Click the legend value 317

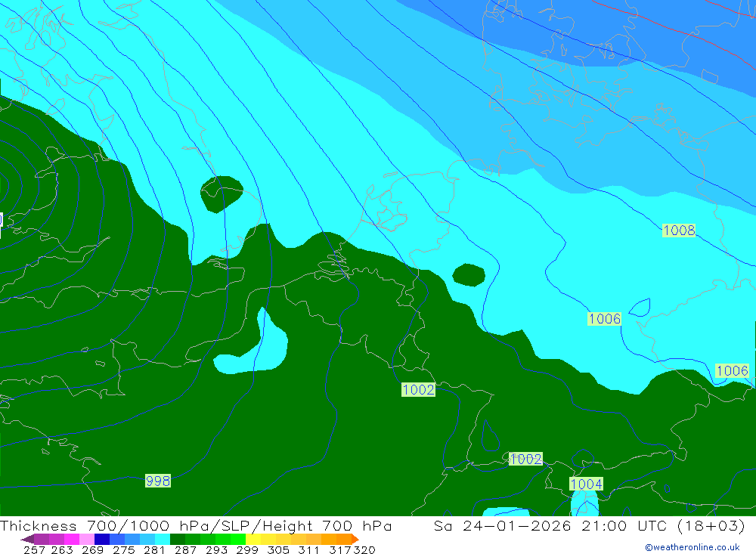340,549
